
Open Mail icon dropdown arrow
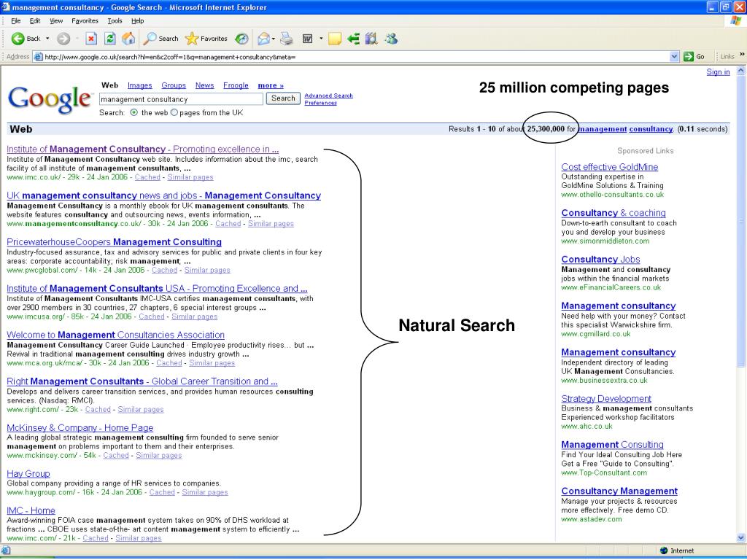coord(274,39)
